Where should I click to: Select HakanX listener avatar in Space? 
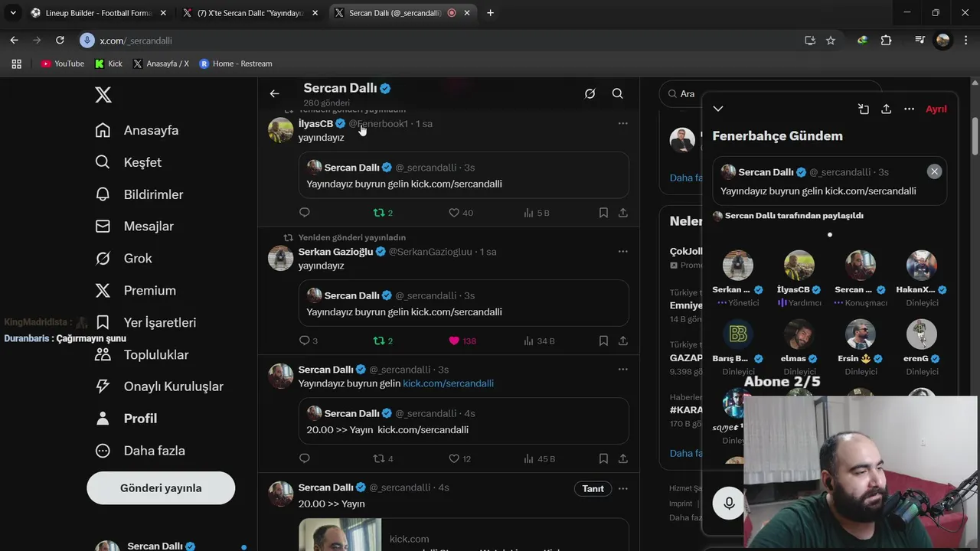[922, 266]
